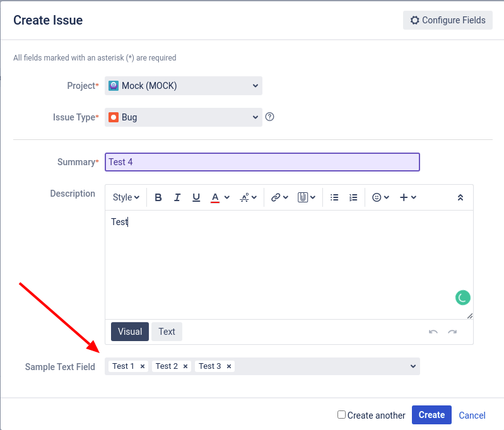Expand the Sample Text Field dropdown arrow

pyautogui.click(x=413, y=366)
